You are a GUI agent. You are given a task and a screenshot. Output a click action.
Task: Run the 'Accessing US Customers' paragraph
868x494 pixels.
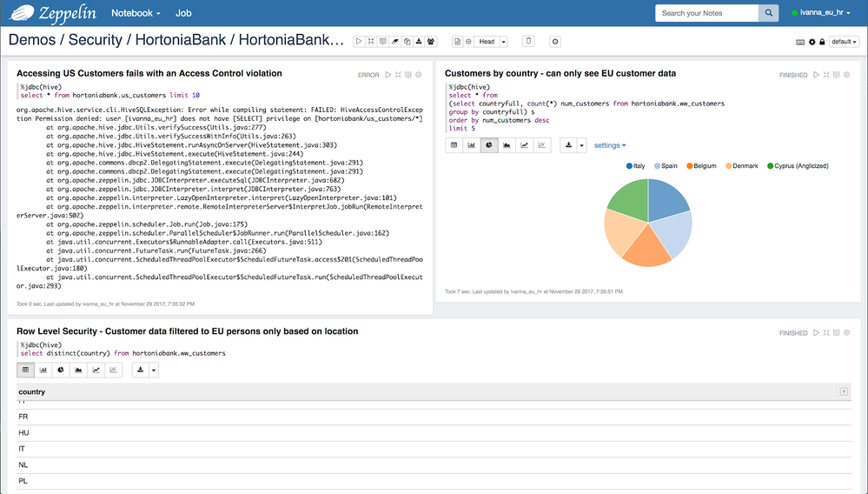click(388, 76)
